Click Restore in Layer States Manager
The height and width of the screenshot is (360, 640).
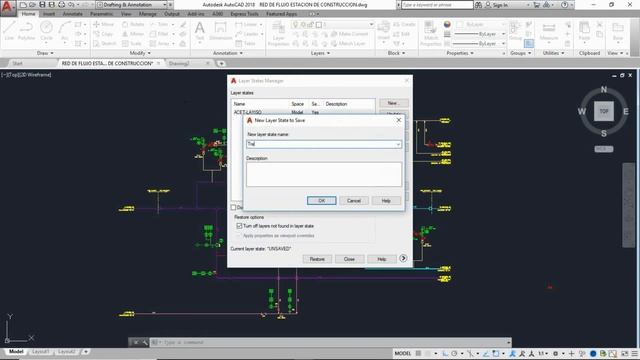[317, 259]
